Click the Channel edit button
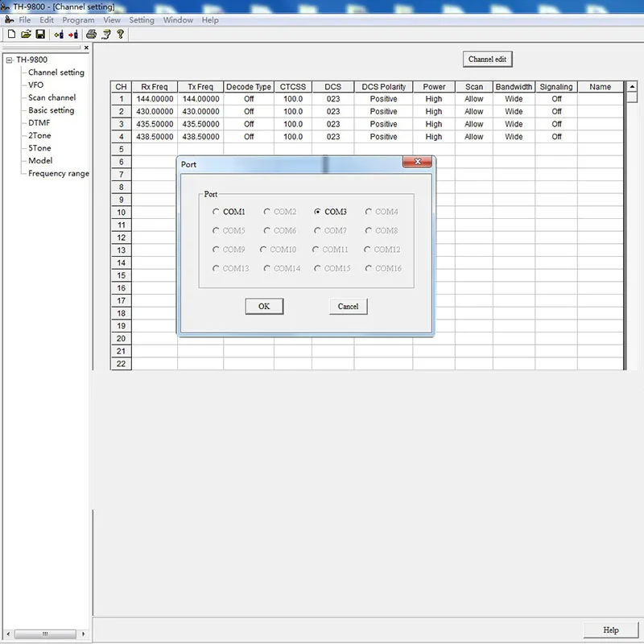 pyautogui.click(x=487, y=59)
